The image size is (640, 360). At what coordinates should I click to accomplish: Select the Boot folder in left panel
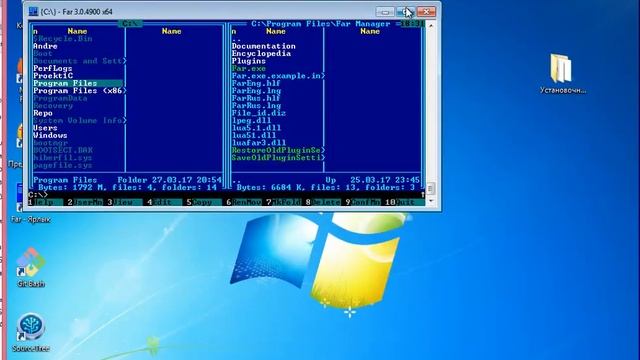43,53
